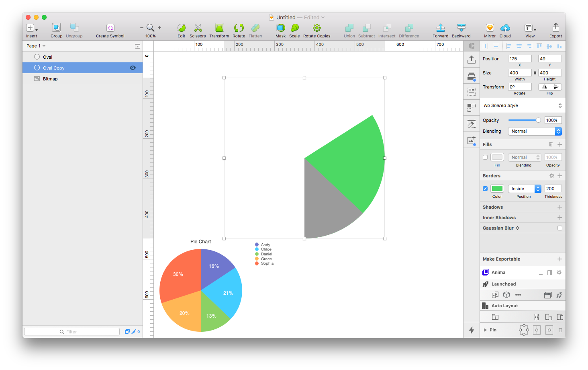Move the layer Forward

coord(441,28)
